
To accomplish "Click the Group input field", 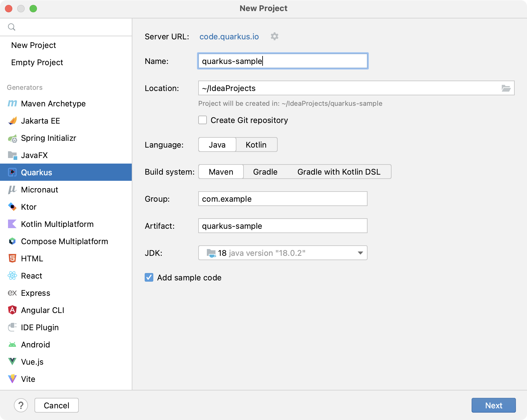I will point(283,199).
